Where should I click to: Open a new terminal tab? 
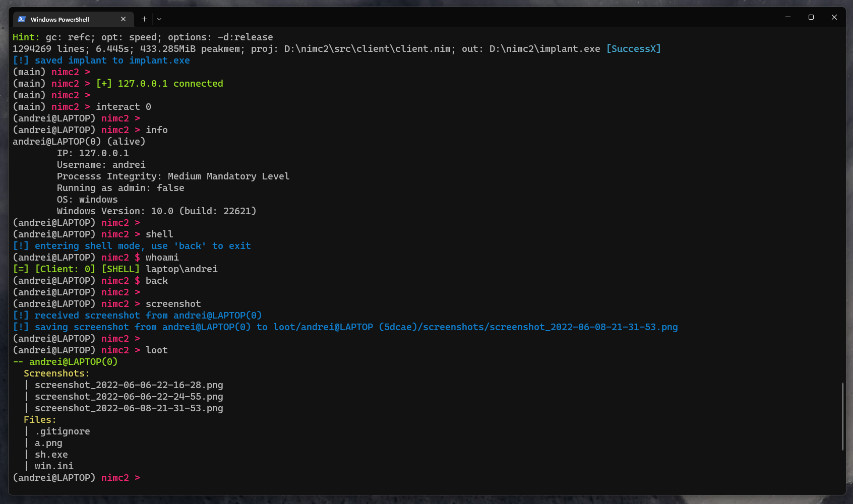point(144,19)
